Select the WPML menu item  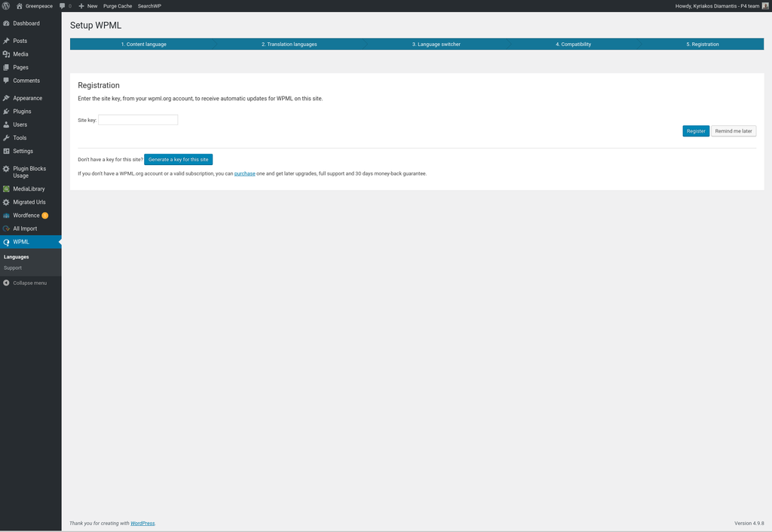tap(30, 242)
